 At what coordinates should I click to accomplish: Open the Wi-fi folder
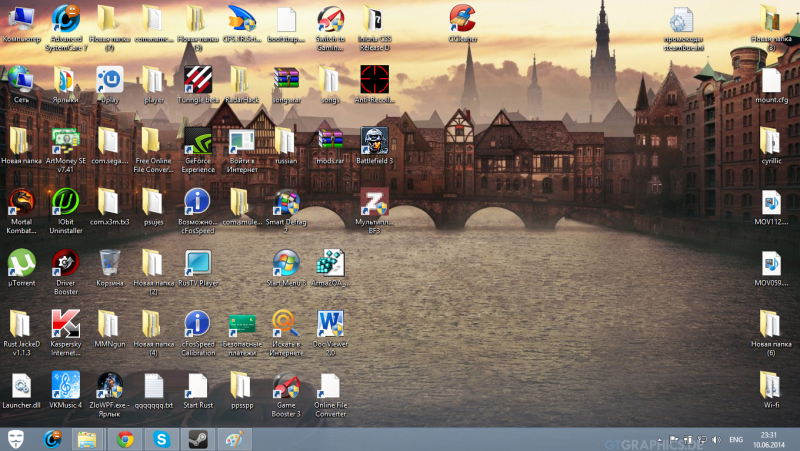point(770,385)
